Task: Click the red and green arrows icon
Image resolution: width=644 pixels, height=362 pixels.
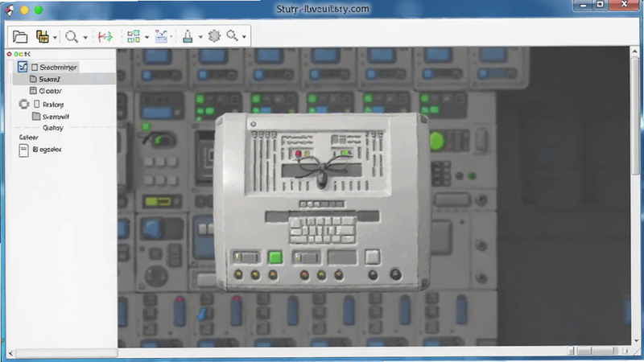Action: (x=105, y=37)
